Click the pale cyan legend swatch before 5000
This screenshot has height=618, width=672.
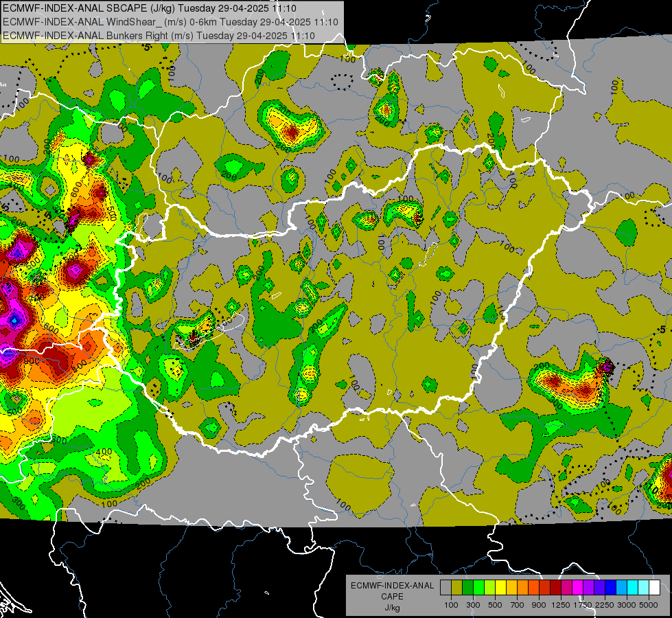coord(644,588)
